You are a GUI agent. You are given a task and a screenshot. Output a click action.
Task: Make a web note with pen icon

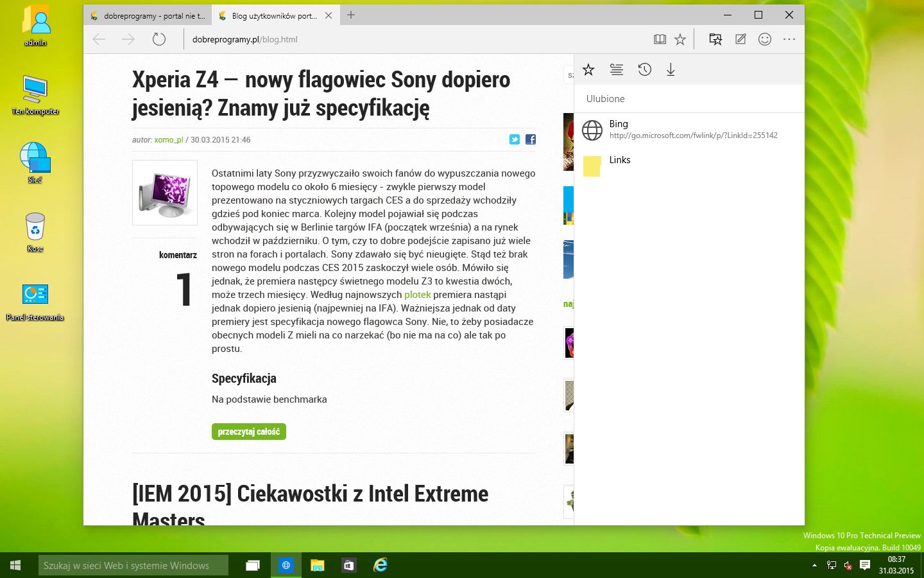click(x=740, y=39)
